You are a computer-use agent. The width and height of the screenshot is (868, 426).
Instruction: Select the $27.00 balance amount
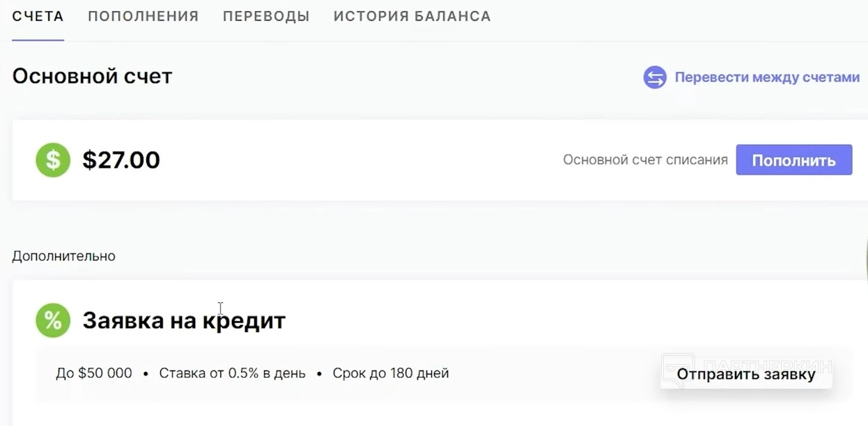coord(121,160)
